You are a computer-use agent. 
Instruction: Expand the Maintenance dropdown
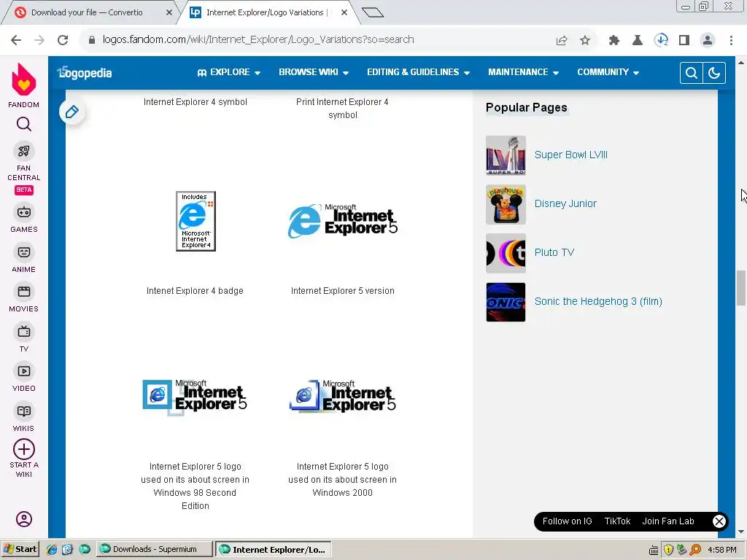(x=523, y=72)
